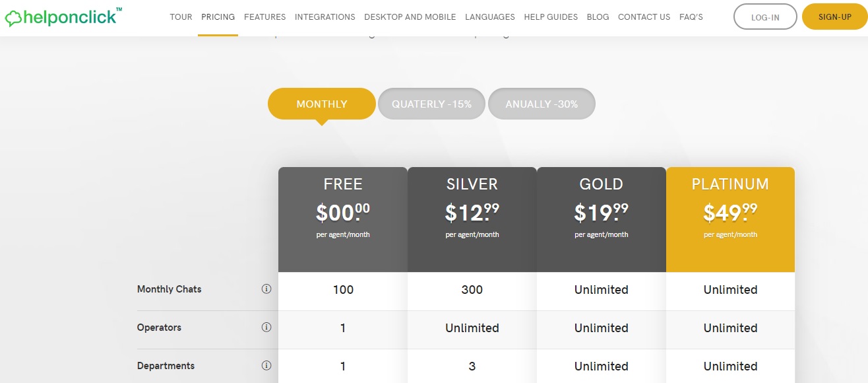Click info icon beside Operators
Image resolution: width=868 pixels, height=383 pixels.
266,328
